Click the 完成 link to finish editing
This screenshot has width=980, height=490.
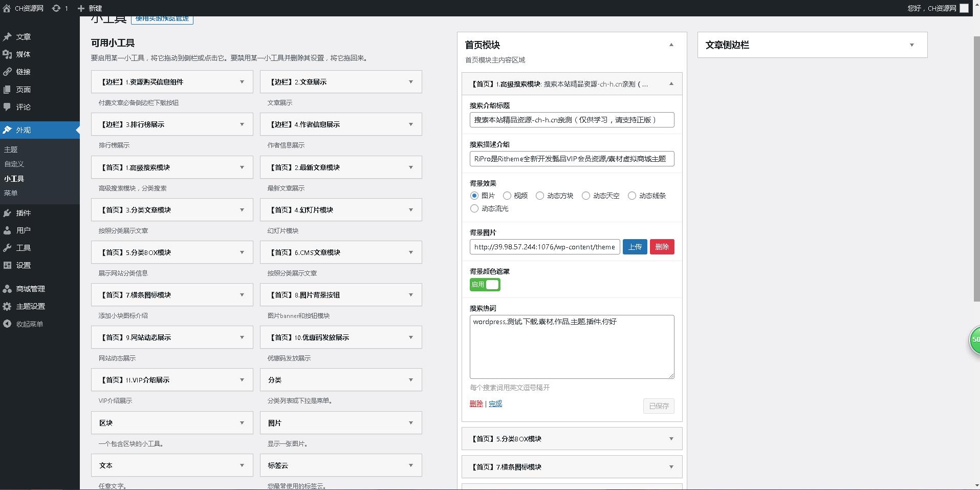click(x=495, y=403)
